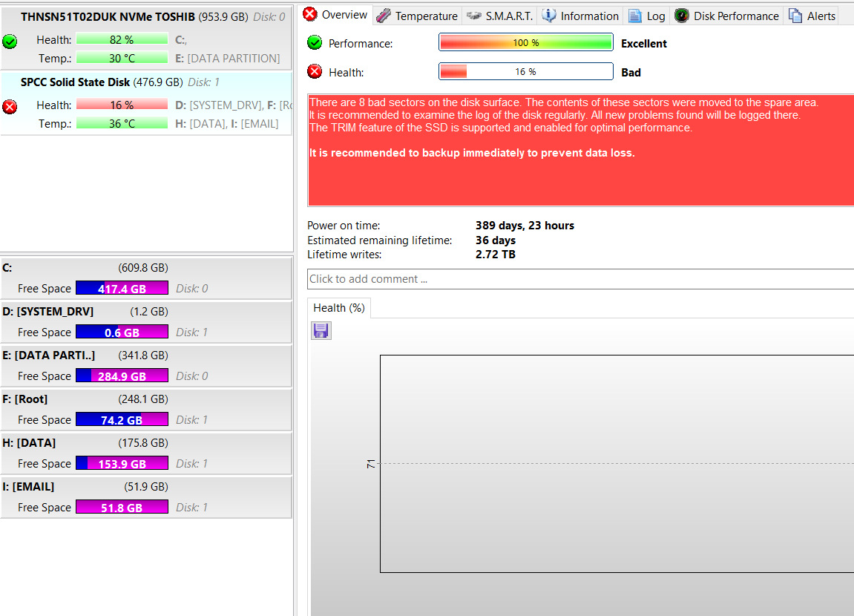Click the 100 % Performance bar
854x616 pixels.
click(525, 42)
